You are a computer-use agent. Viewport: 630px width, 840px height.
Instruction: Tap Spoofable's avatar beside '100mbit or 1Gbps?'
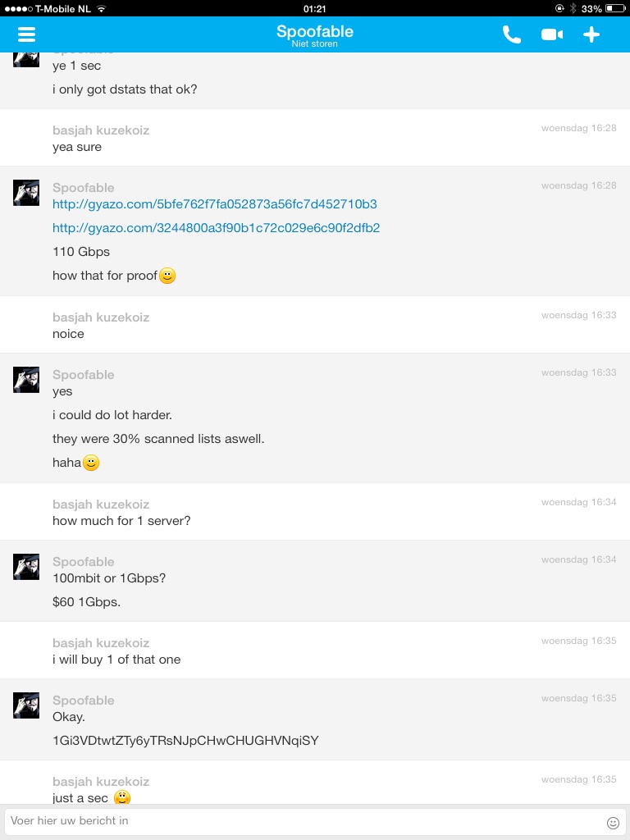(x=26, y=567)
